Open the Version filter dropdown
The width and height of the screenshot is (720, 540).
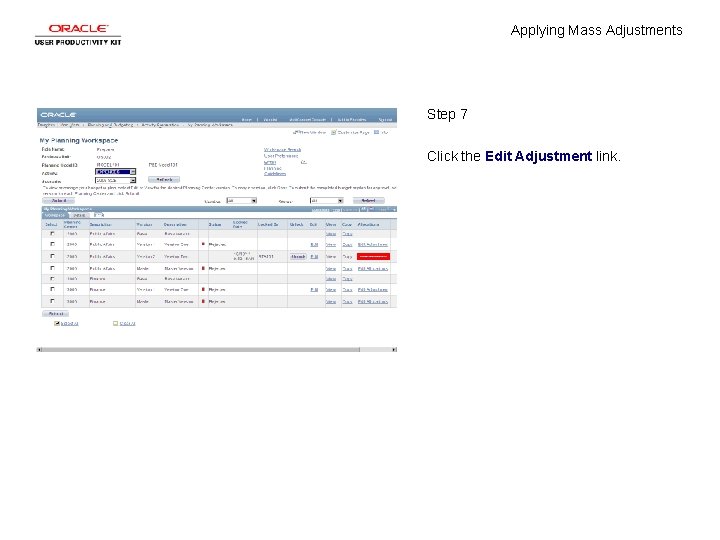point(242,201)
